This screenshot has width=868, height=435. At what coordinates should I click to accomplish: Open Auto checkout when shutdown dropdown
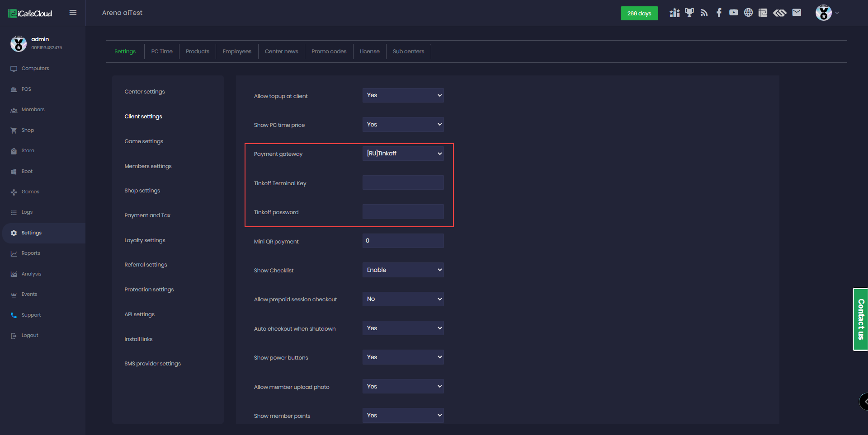[x=403, y=328]
